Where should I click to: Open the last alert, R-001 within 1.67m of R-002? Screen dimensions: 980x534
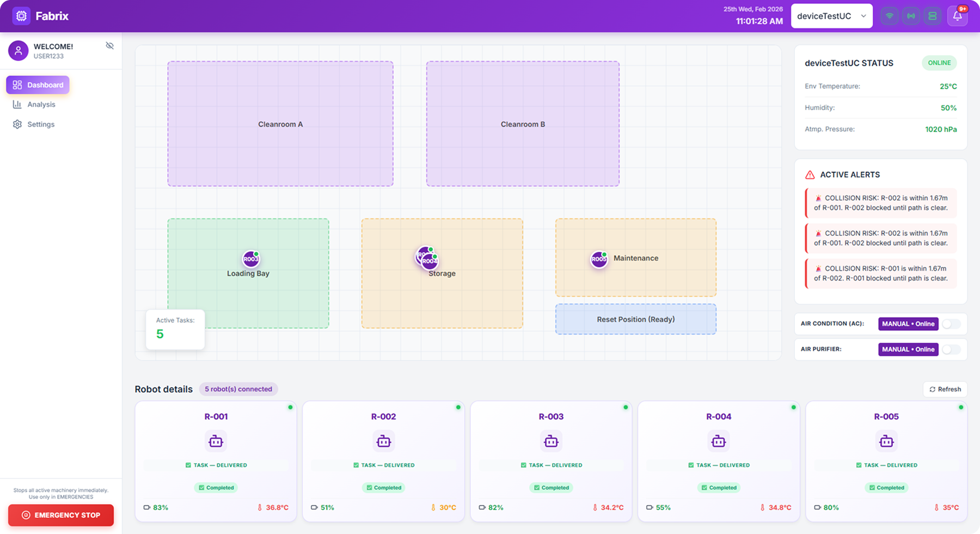[x=881, y=273]
